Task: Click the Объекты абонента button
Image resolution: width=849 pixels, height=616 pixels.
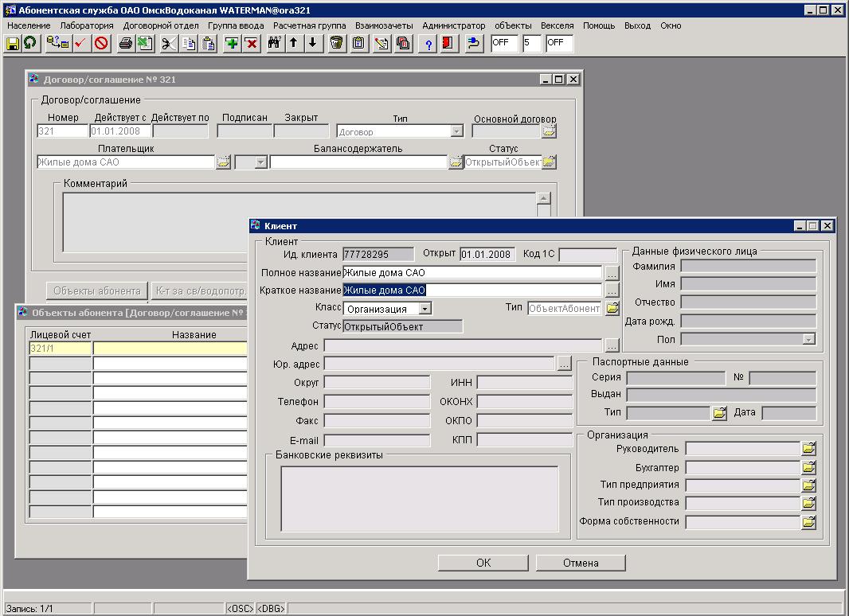Action: point(97,290)
